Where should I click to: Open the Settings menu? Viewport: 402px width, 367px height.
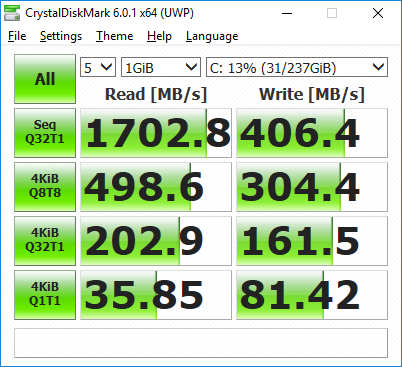61,36
